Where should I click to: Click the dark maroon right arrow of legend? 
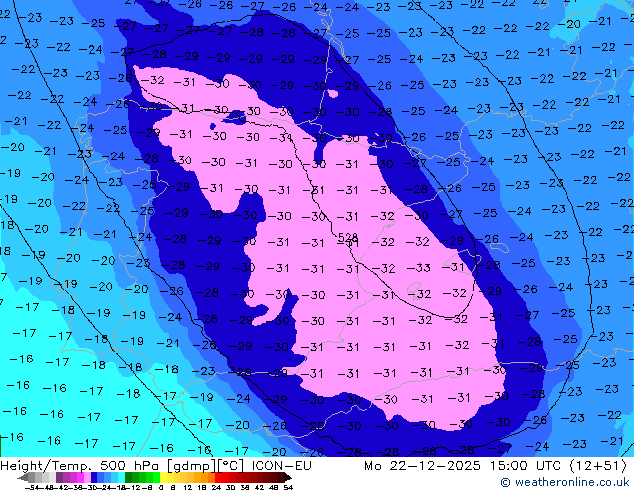pyautogui.click(x=287, y=477)
